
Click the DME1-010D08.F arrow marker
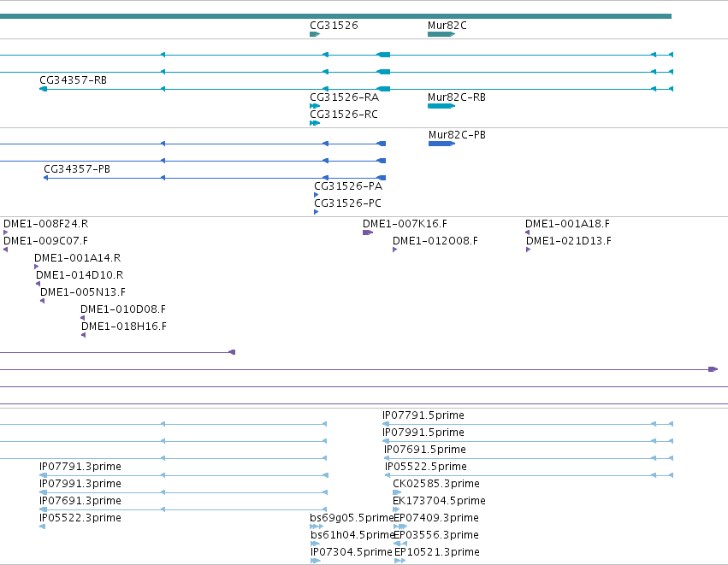[83, 318]
